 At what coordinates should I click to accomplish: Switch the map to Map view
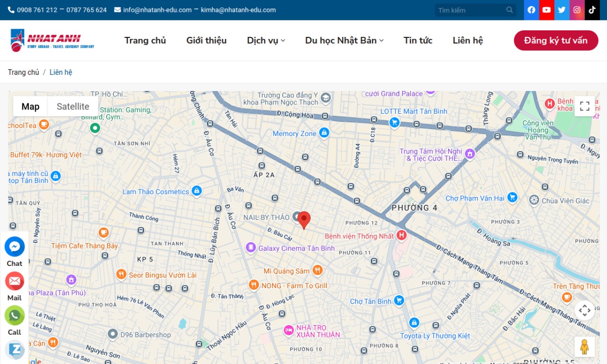(30, 106)
